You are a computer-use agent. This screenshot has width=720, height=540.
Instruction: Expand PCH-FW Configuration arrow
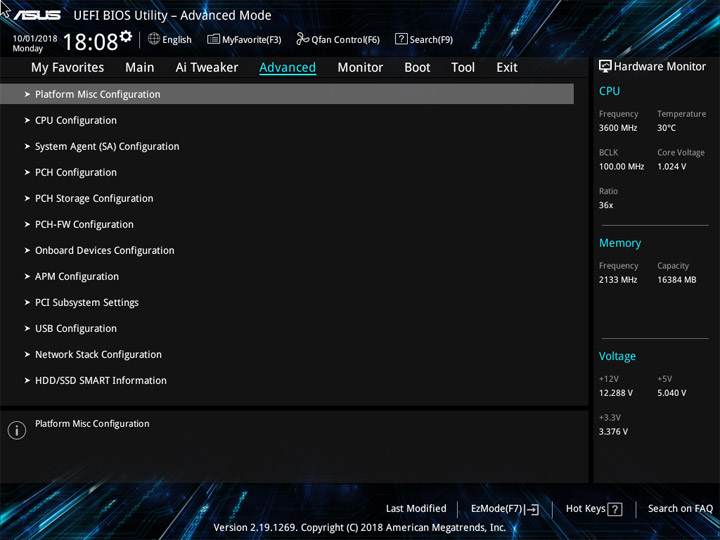click(27, 225)
